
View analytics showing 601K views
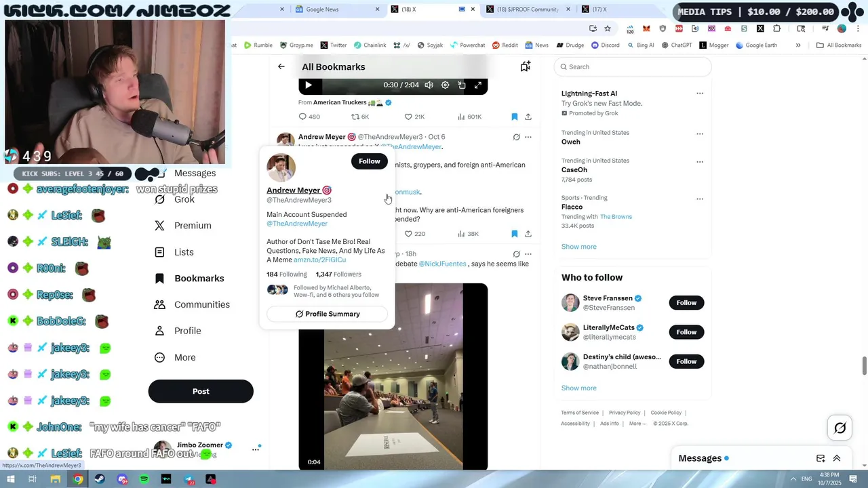[x=469, y=117]
